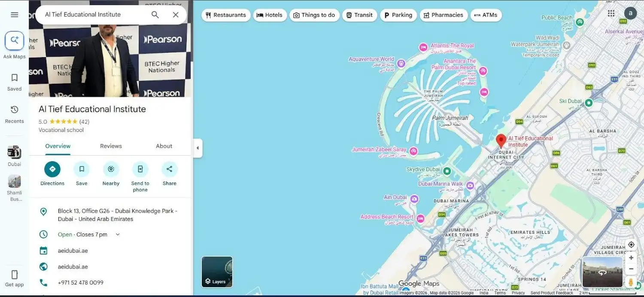This screenshot has height=297, width=644.
Task: Filter by the Hotels chip
Action: (270, 15)
